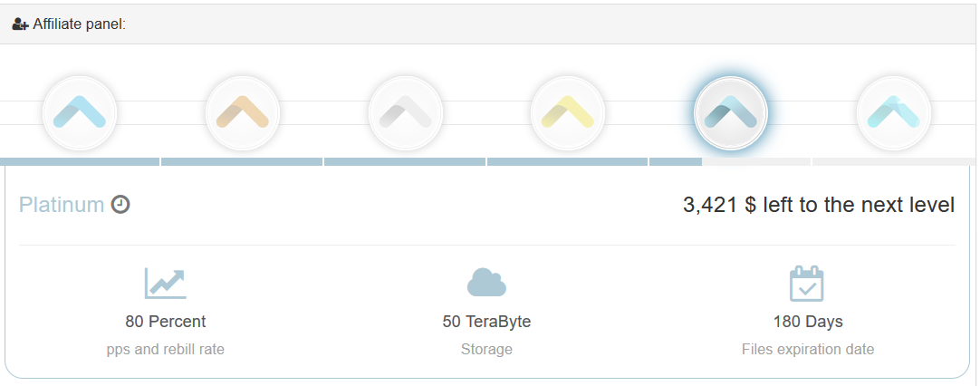Select the gold fourth level badge

(x=567, y=112)
